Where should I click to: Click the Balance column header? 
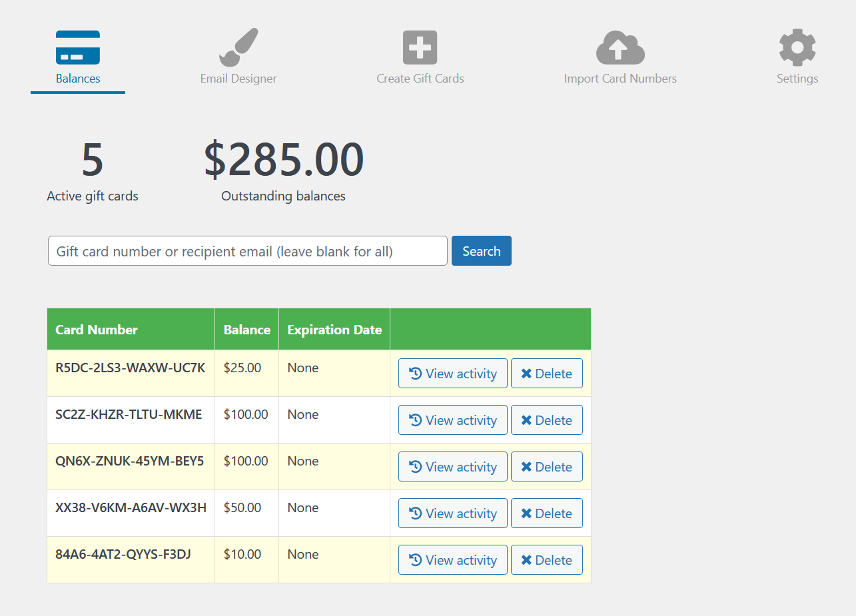(247, 330)
